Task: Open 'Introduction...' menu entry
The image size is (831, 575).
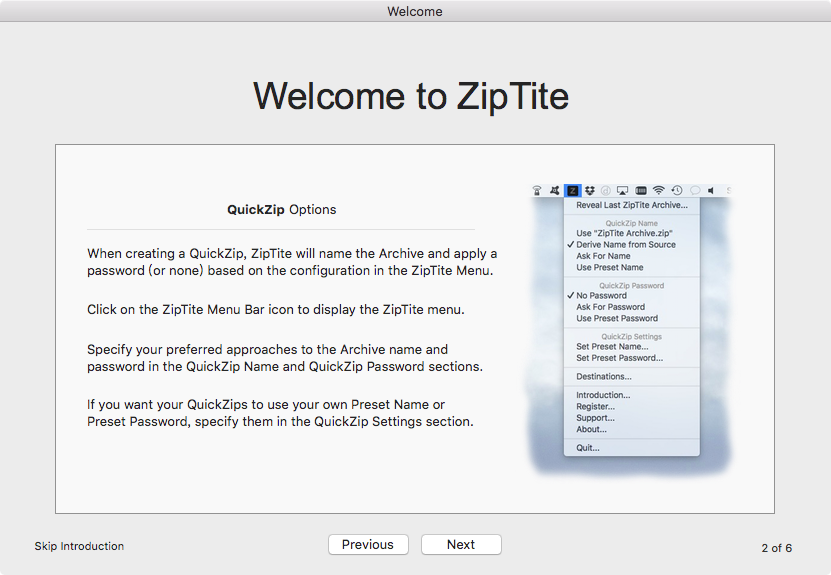Action: [x=632, y=395]
